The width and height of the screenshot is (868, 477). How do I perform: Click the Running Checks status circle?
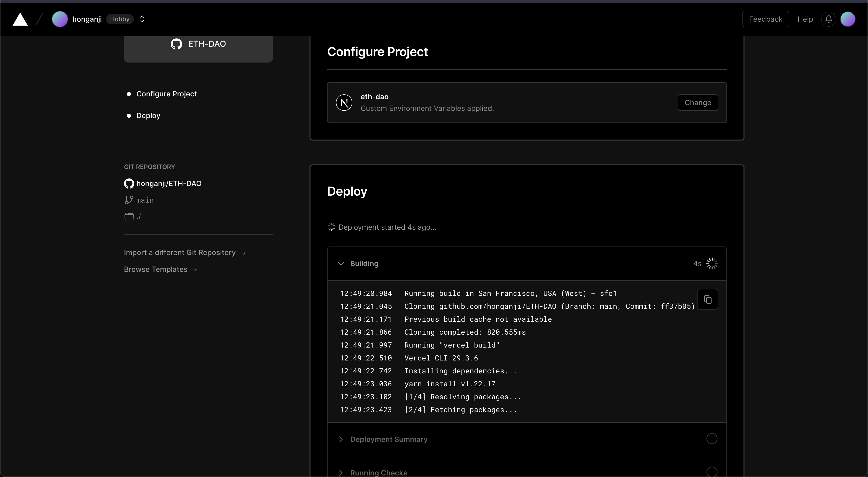coord(712,472)
